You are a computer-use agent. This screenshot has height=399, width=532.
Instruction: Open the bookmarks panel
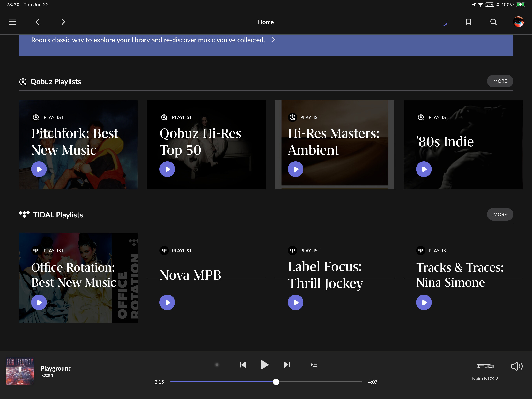tap(468, 22)
